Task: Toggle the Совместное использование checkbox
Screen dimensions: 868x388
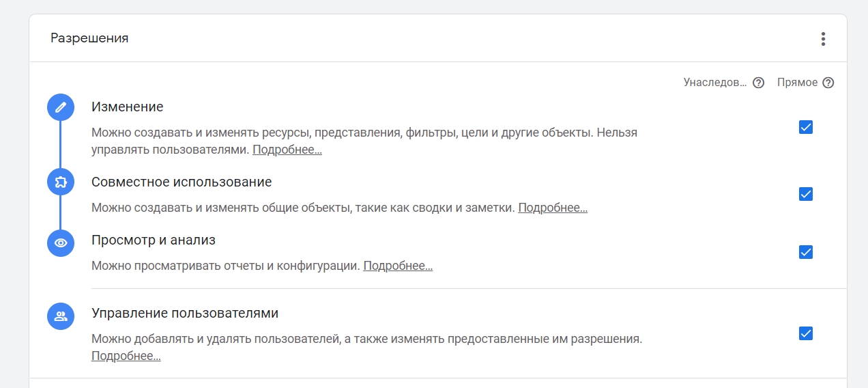Action: pos(806,194)
